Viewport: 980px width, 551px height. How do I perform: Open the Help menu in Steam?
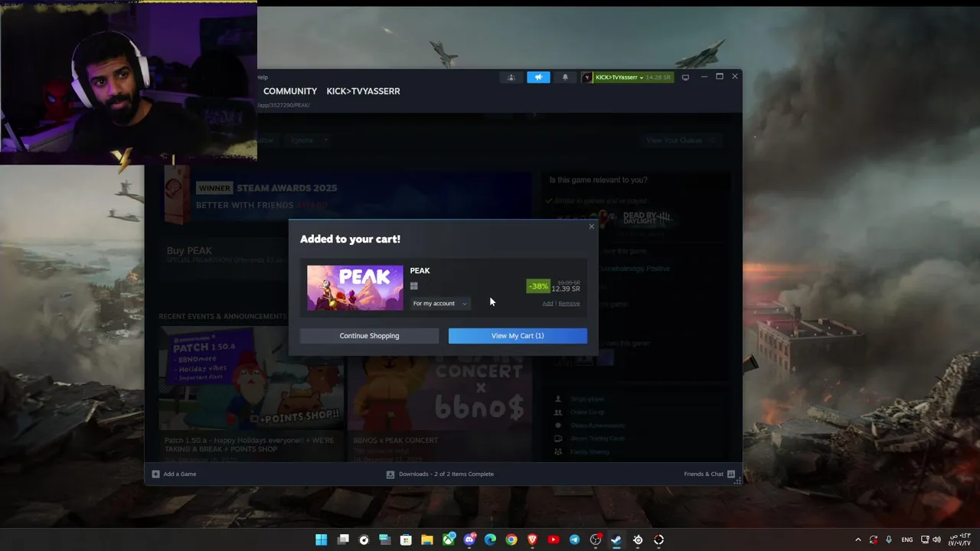(263, 77)
